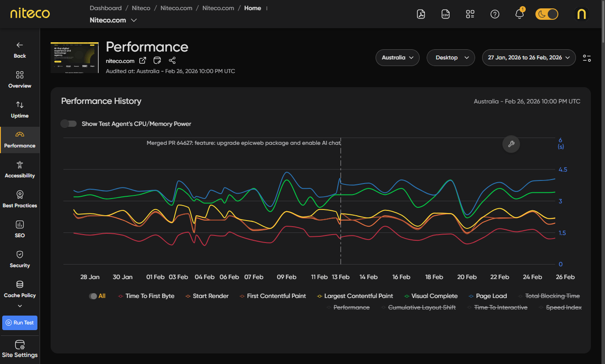Open the help question mark icon

click(x=495, y=14)
